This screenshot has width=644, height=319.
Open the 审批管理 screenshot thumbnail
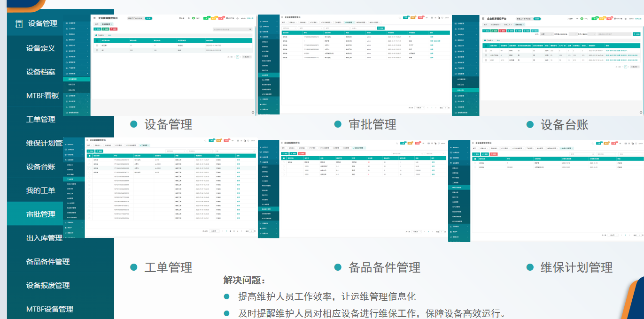354,65
